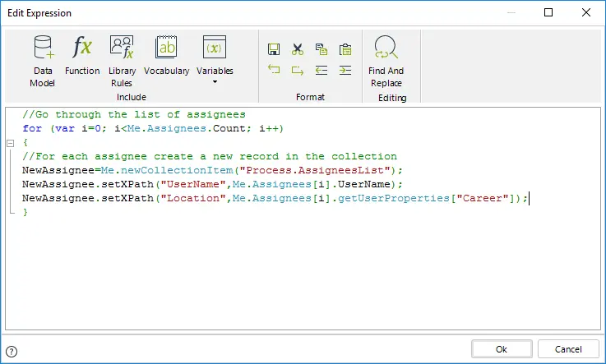606x364 pixels.
Task: Undo the last edit in Format group
Action: tap(274, 70)
